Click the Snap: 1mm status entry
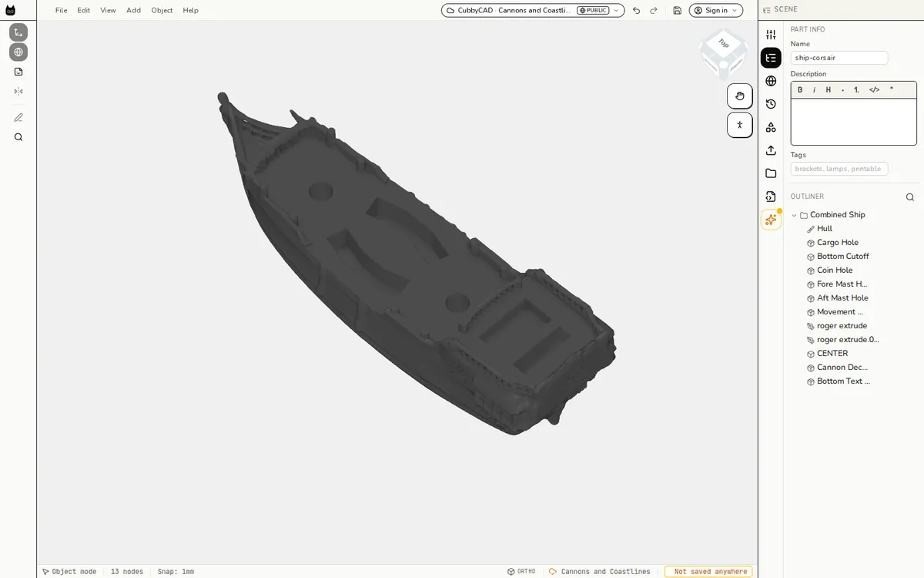The width and height of the screenshot is (924, 578). [176, 572]
